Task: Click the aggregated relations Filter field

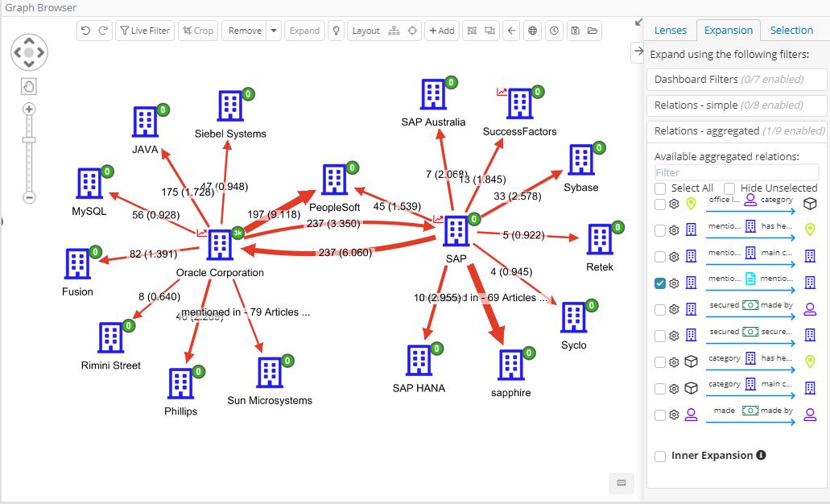Action: coord(737,172)
